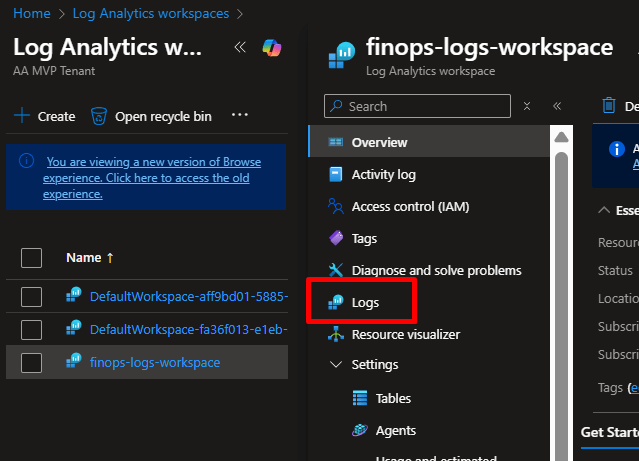
Task: Collapse the Settings section
Action: [336, 365]
